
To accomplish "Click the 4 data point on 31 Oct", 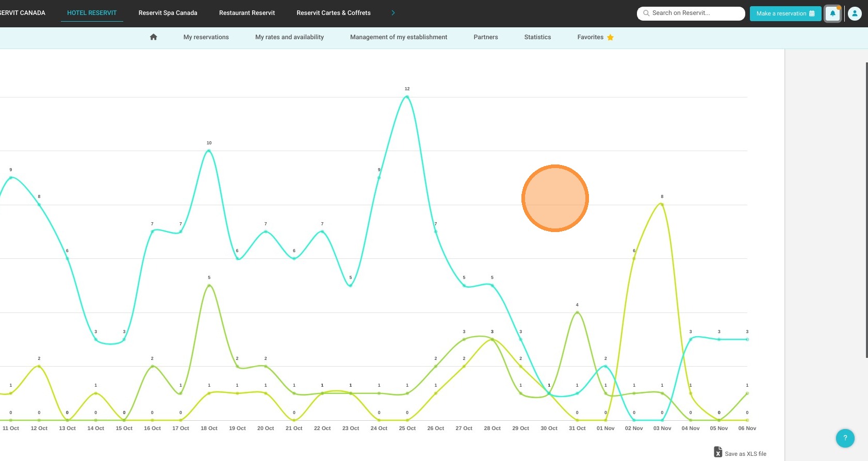I will tap(577, 312).
